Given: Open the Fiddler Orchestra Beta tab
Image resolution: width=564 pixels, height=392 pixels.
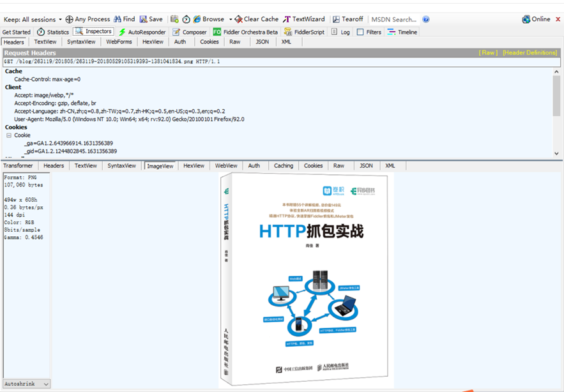Looking at the screenshot, I should pyautogui.click(x=246, y=32).
